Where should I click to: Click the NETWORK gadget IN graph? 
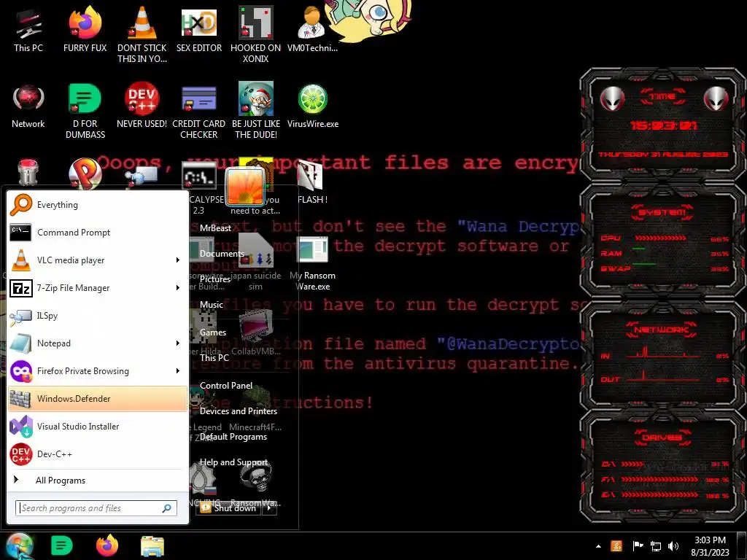click(663, 353)
